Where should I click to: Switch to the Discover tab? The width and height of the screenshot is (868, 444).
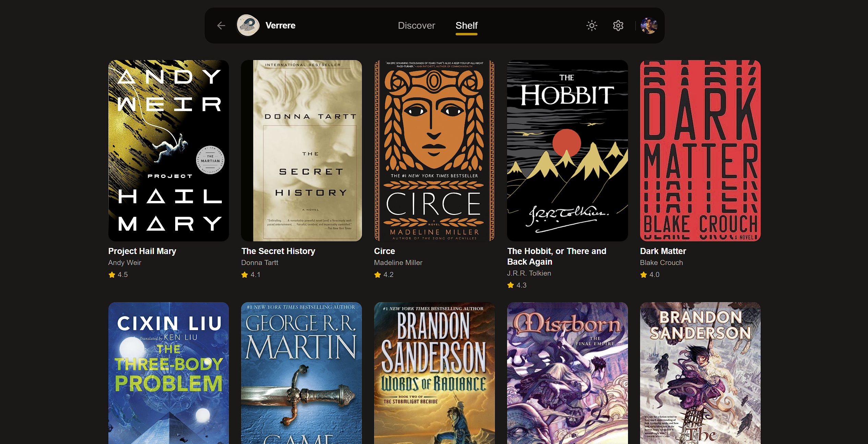tap(416, 25)
